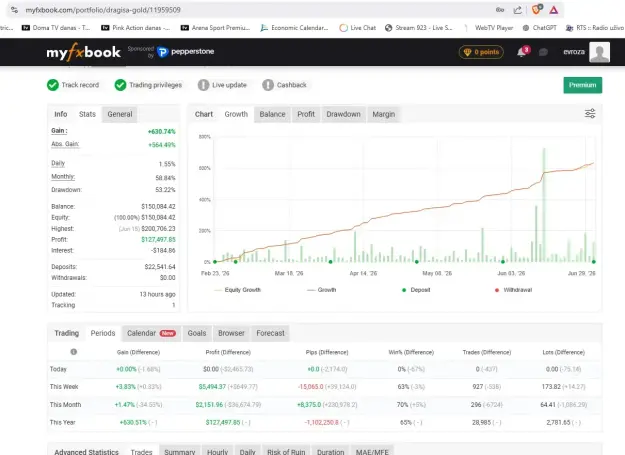
Task: Click the Jun 03 deposit marker on chart
Action: tap(503, 262)
